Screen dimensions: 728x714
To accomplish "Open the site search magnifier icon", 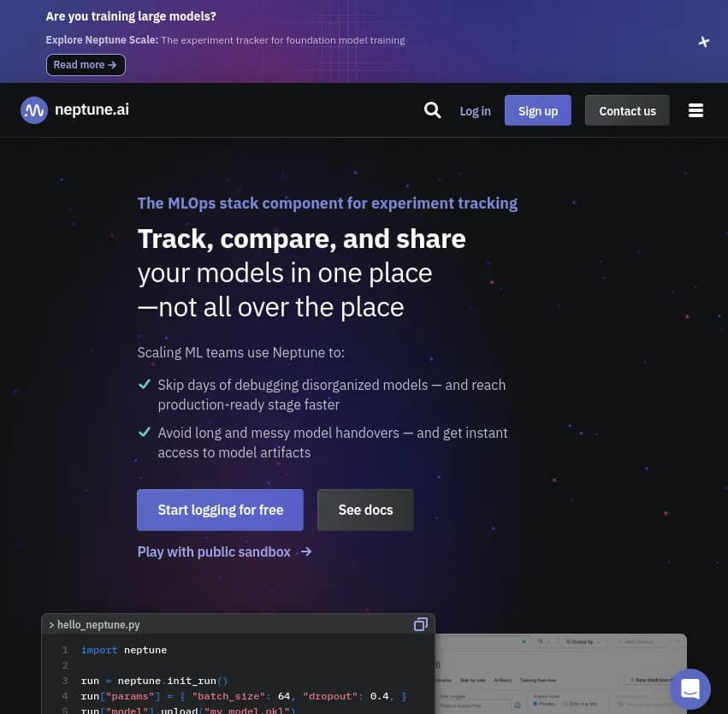I will [432, 110].
